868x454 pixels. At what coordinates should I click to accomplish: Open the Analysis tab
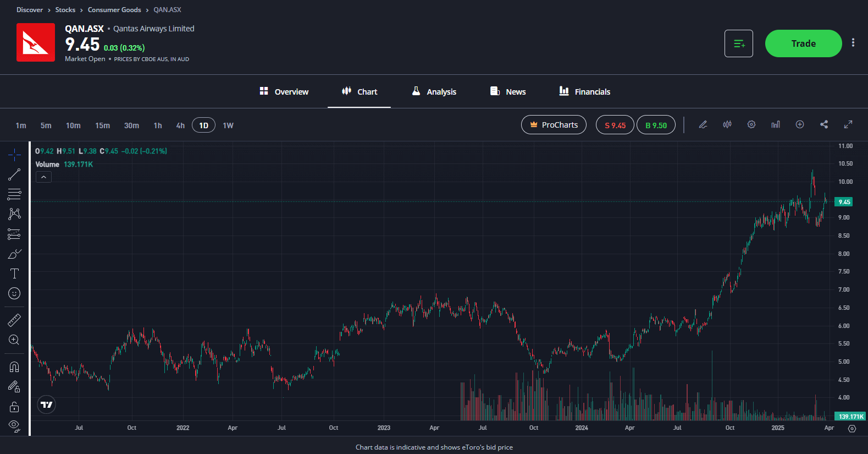point(434,91)
